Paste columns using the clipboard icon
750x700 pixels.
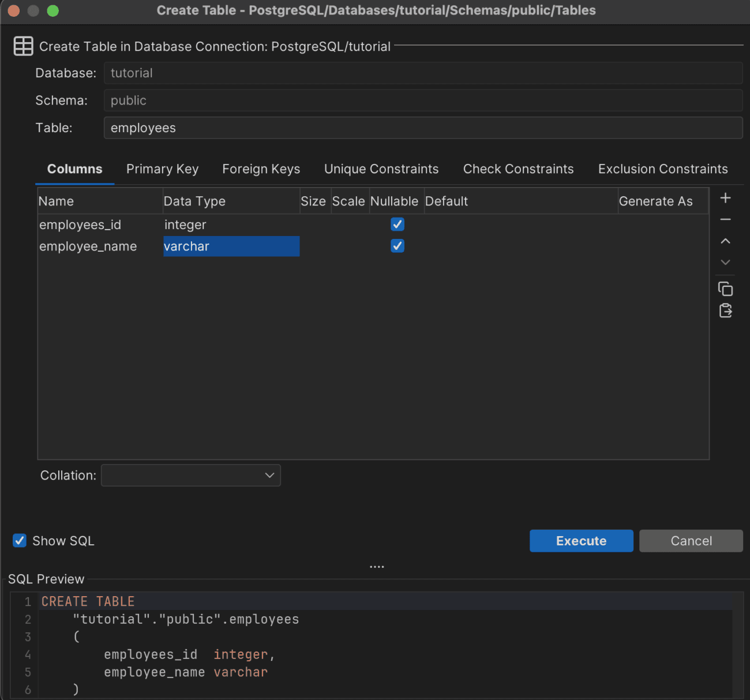tap(725, 310)
